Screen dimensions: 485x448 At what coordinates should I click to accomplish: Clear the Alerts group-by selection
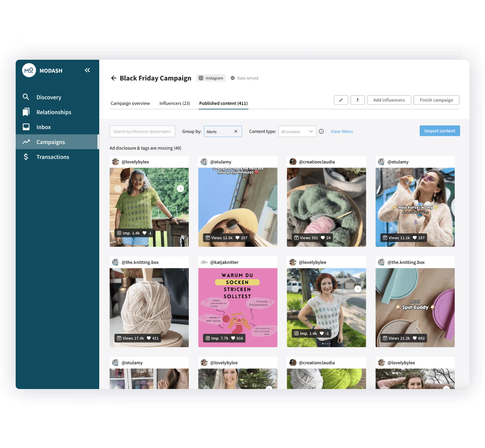(x=236, y=131)
